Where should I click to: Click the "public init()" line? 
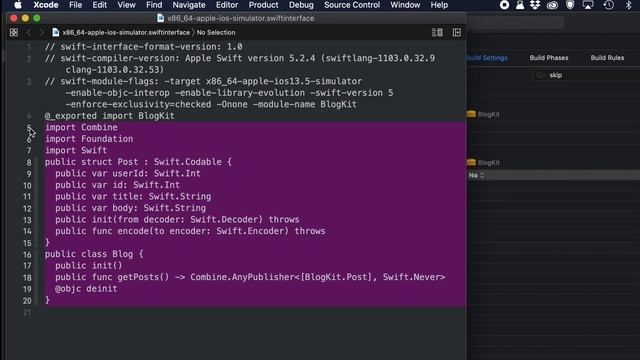(x=89, y=265)
